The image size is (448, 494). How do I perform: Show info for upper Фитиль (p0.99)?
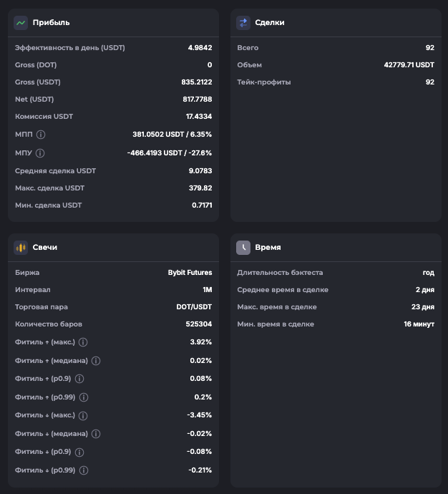[84, 397]
